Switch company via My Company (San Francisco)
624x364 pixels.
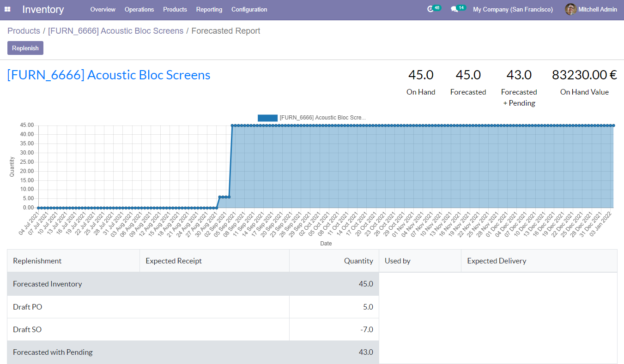pyautogui.click(x=513, y=9)
